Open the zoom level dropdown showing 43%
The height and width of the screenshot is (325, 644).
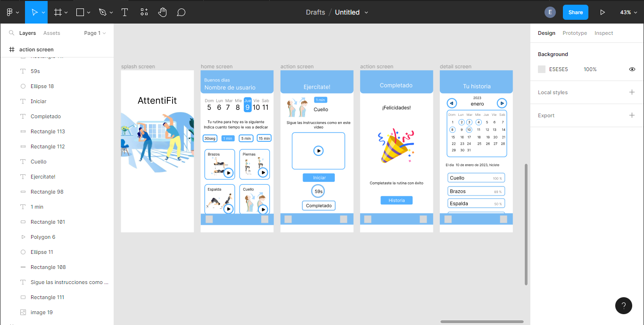629,12
